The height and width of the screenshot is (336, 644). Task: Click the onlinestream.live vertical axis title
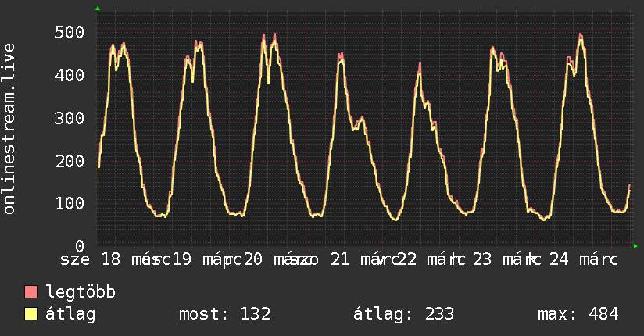pos(9,129)
